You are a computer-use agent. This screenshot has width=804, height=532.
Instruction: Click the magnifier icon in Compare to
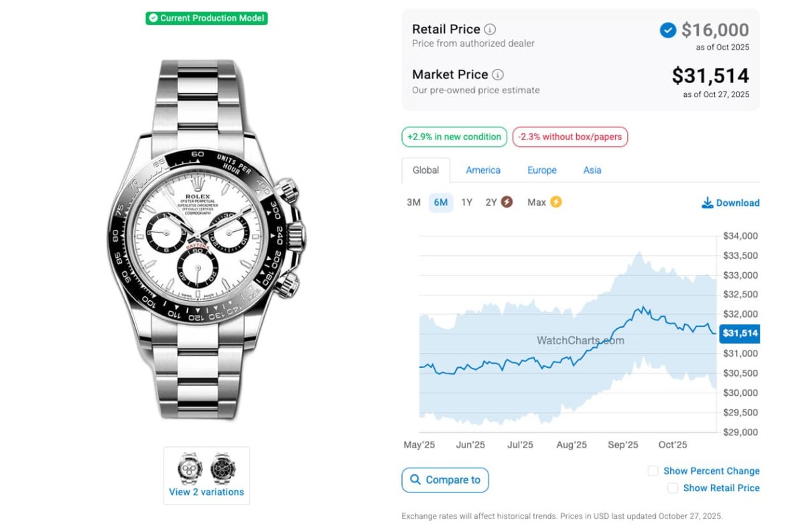coord(415,480)
